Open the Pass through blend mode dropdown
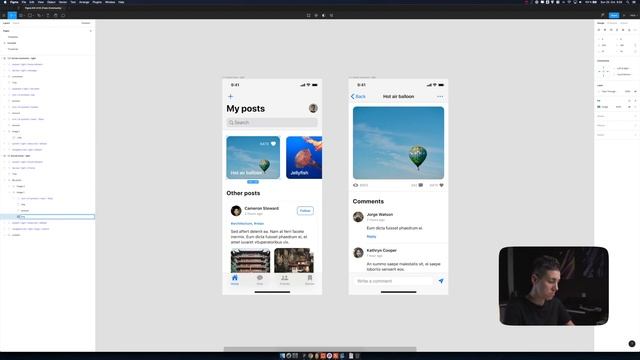640x360 pixels. coord(609,91)
